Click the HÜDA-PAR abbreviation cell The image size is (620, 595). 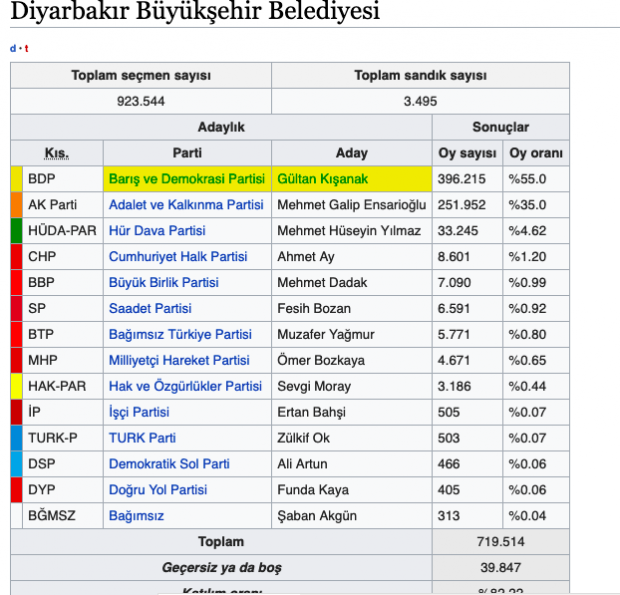coord(62,230)
